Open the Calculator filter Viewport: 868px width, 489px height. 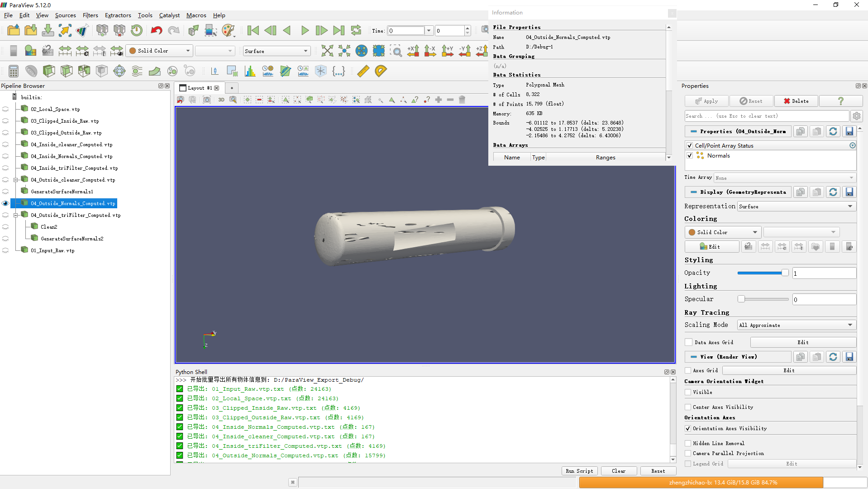(14, 71)
